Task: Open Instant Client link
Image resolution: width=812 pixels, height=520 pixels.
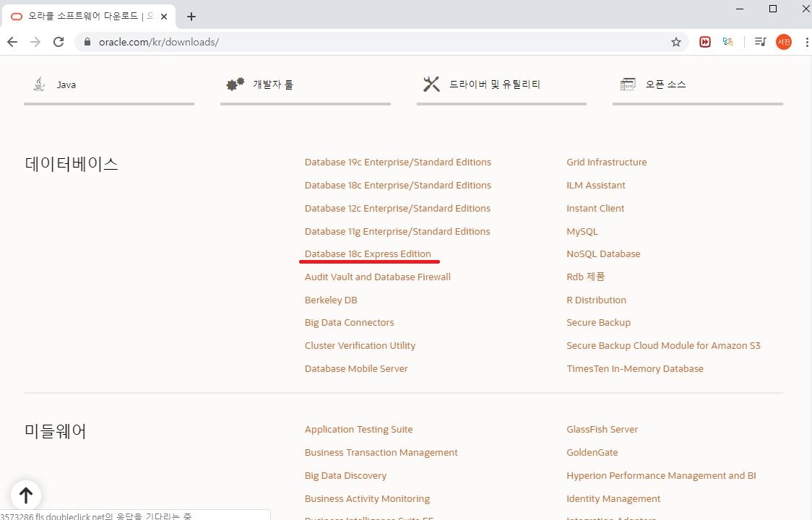Action: pos(595,208)
